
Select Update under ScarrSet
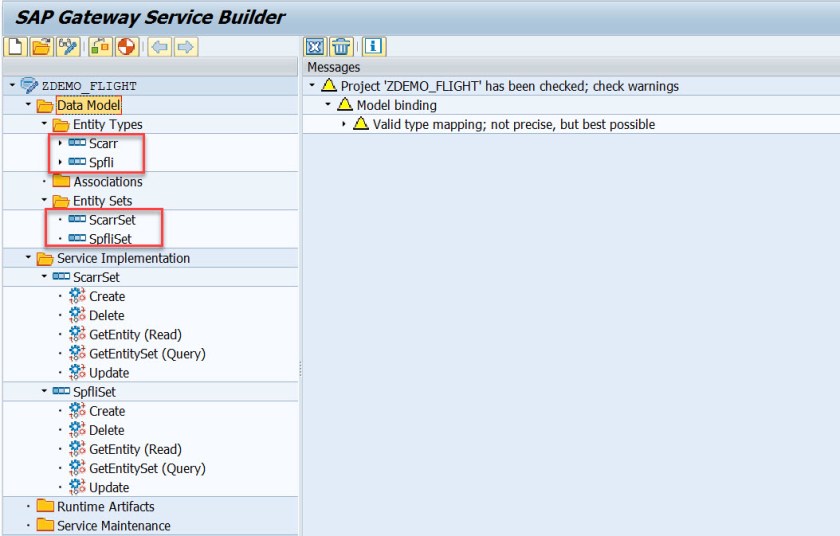109,373
